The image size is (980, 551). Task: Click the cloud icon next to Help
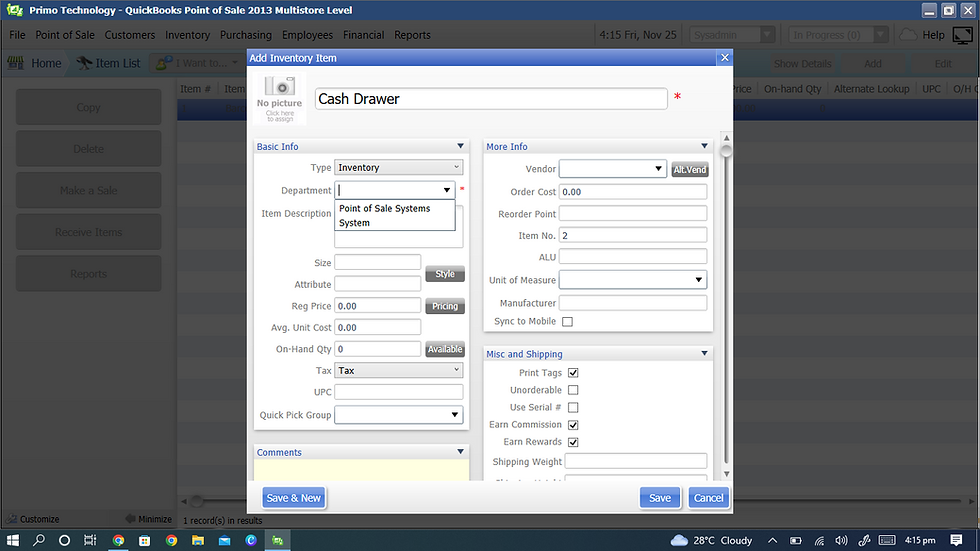908,35
